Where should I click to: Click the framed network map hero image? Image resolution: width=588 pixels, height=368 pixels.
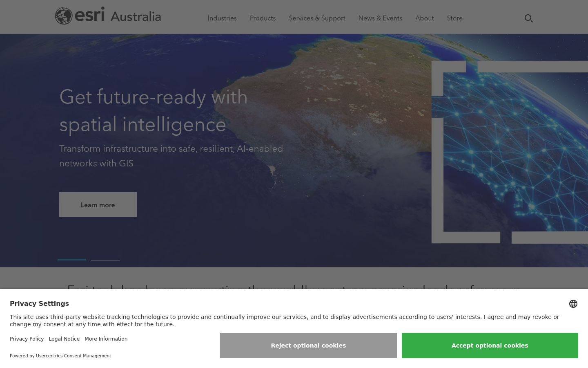click(510, 152)
